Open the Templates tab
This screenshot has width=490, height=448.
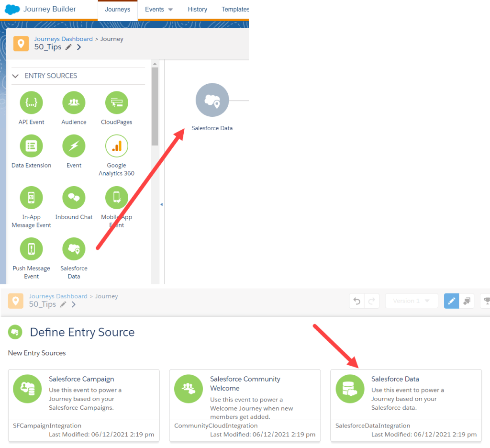(x=235, y=10)
